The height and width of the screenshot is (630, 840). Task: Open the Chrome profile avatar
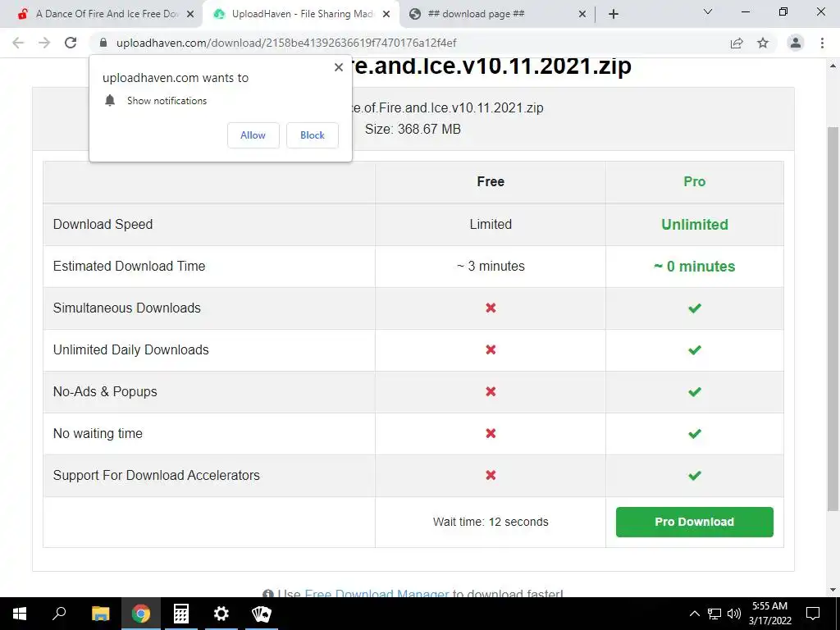(796, 43)
